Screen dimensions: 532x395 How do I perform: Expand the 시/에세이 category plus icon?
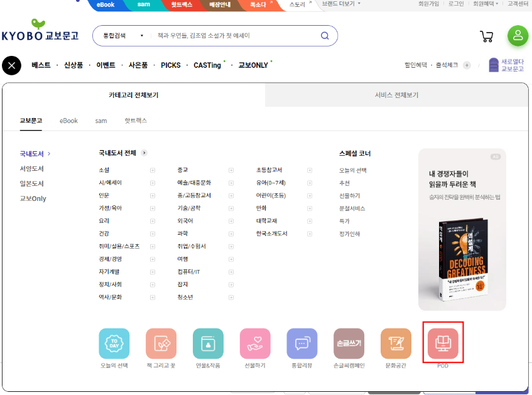(x=153, y=183)
